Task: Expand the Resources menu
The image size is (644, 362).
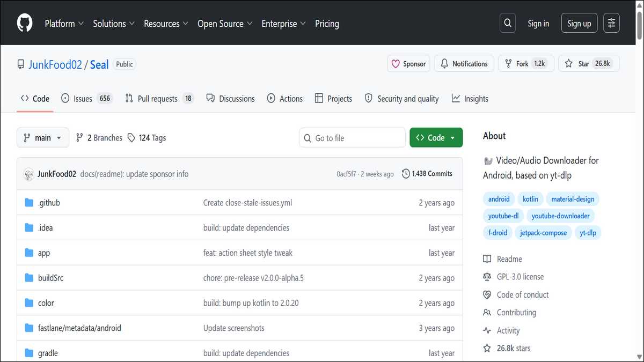Action: [166, 24]
